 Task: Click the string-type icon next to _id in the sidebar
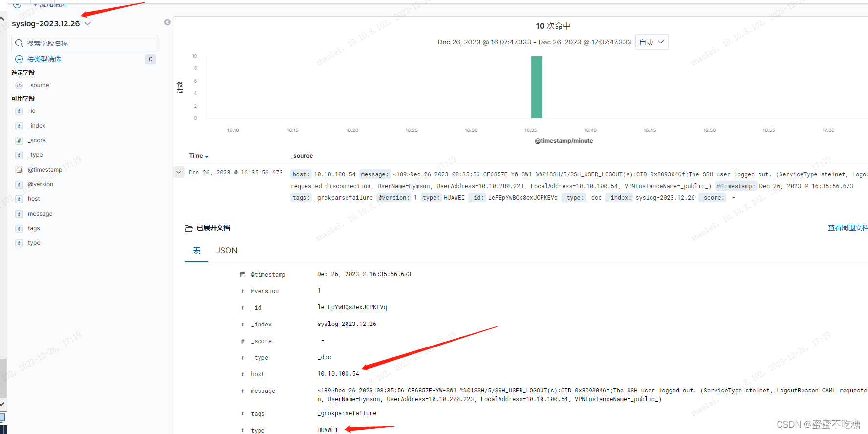point(19,111)
